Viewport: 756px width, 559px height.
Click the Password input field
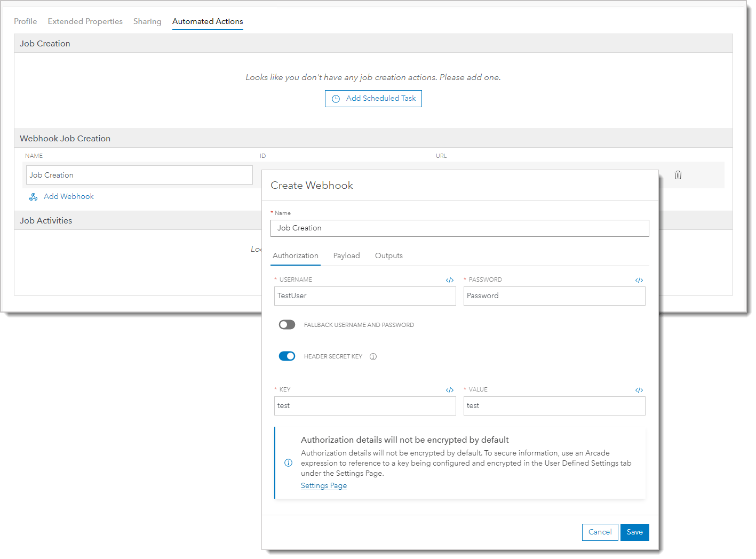pyautogui.click(x=554, y=296)
